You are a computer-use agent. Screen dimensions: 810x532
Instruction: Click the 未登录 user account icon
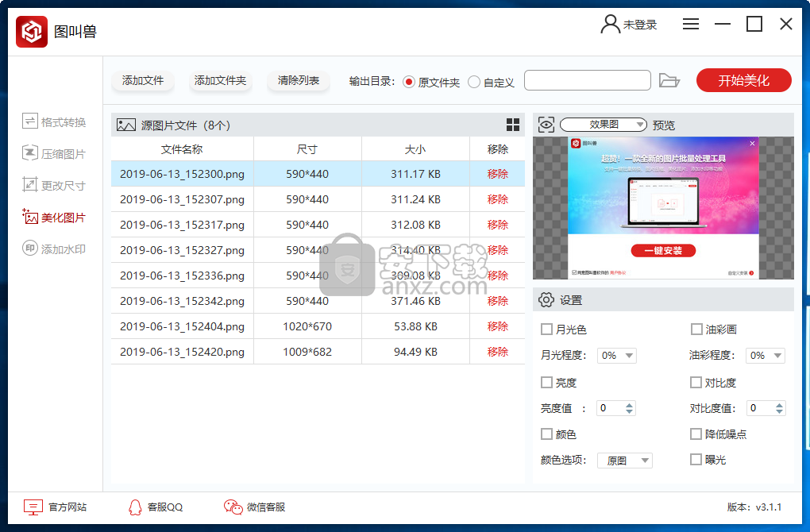[610, 24]
